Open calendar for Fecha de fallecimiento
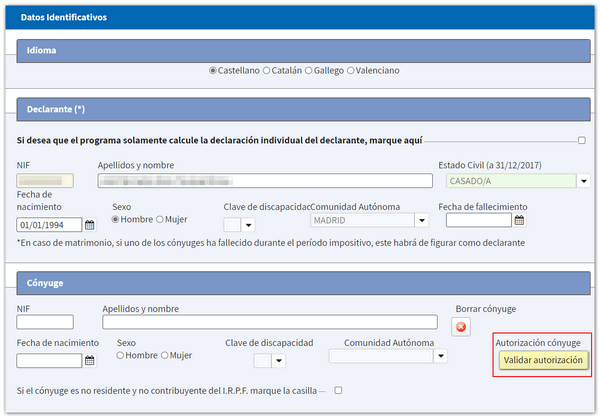The height and width of the screenshot is (418, 600). click(520, 221)
